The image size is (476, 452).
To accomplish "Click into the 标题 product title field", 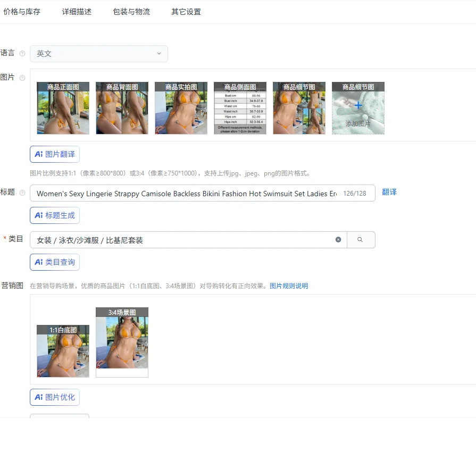I will pos(203,193).
